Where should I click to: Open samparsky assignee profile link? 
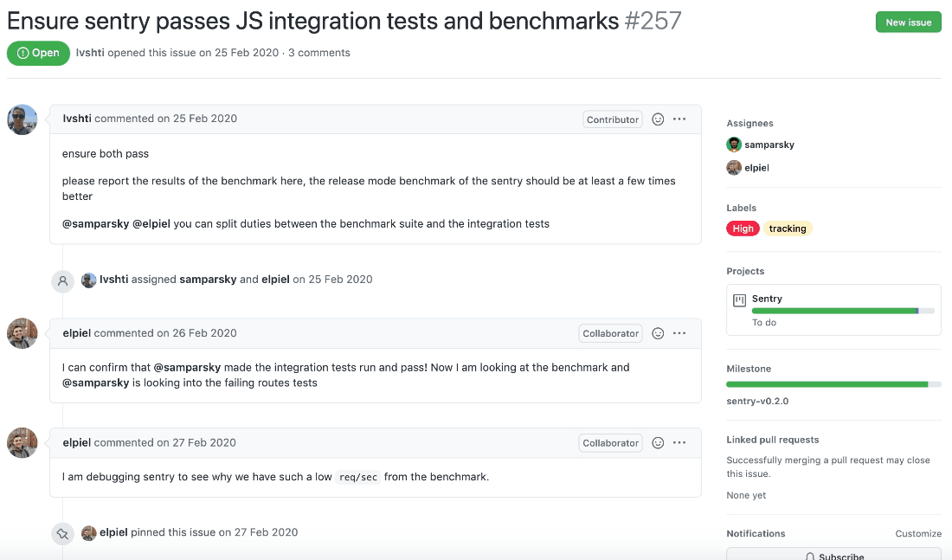(769, 145)
